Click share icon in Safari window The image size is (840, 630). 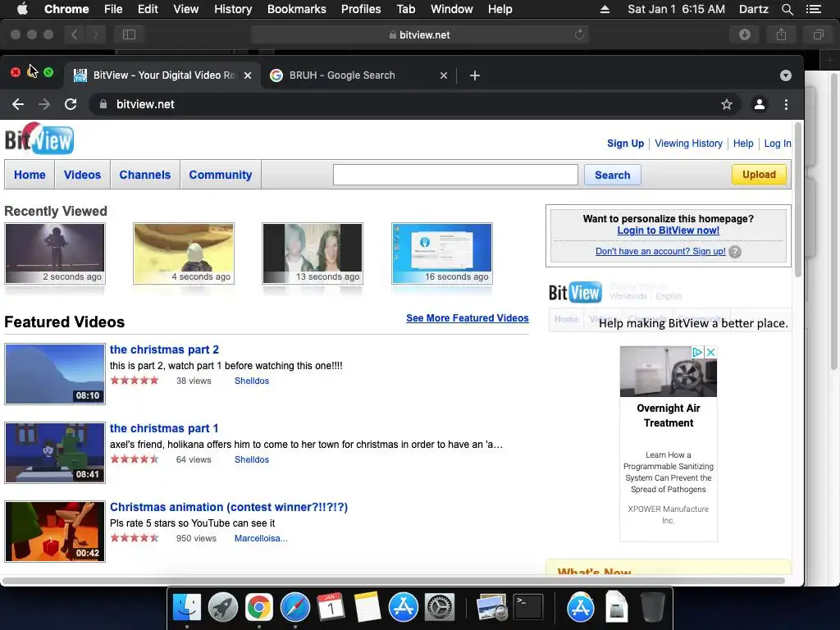781,34
